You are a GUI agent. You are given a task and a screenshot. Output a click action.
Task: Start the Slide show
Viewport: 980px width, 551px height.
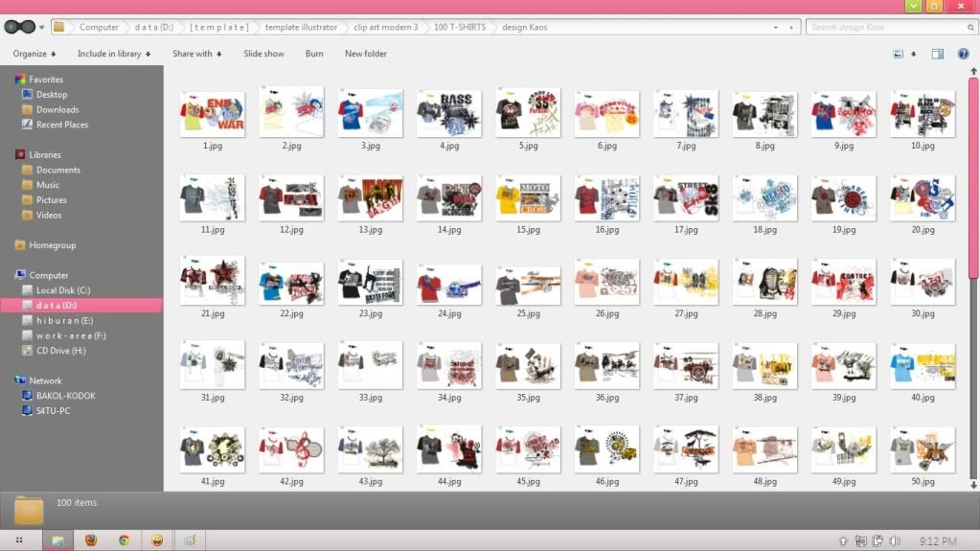pyautogui.click(x=263, y=54)
